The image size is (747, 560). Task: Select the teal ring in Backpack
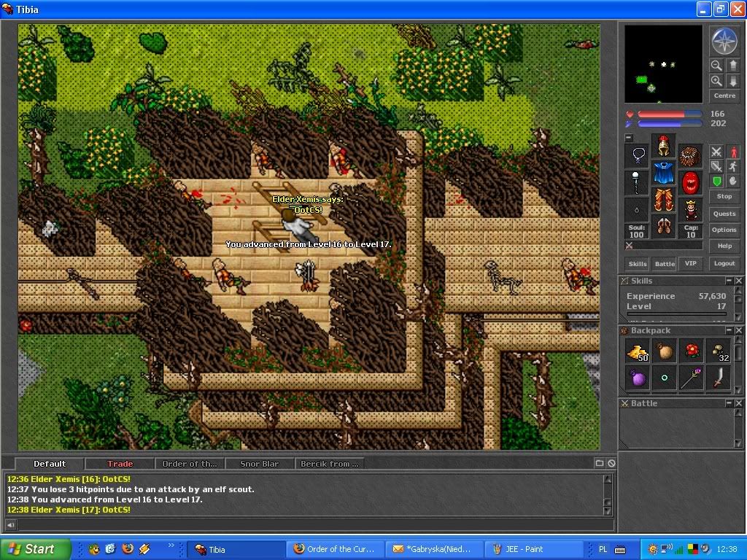click(665, 378)
